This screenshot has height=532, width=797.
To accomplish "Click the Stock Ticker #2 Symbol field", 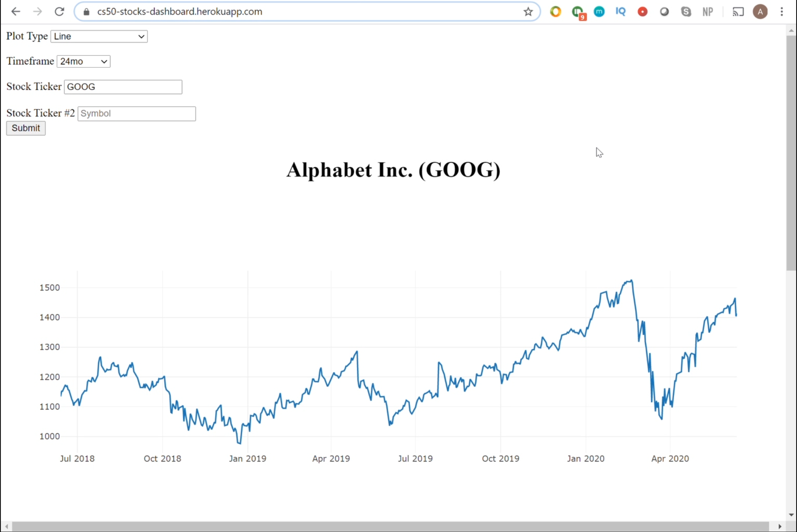I will pyautogui.click(x=136, y=113).
